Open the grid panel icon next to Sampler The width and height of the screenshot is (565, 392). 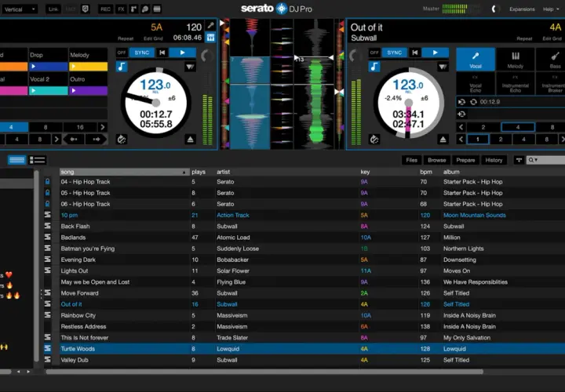pyautogui.click(x=157, y=9)
